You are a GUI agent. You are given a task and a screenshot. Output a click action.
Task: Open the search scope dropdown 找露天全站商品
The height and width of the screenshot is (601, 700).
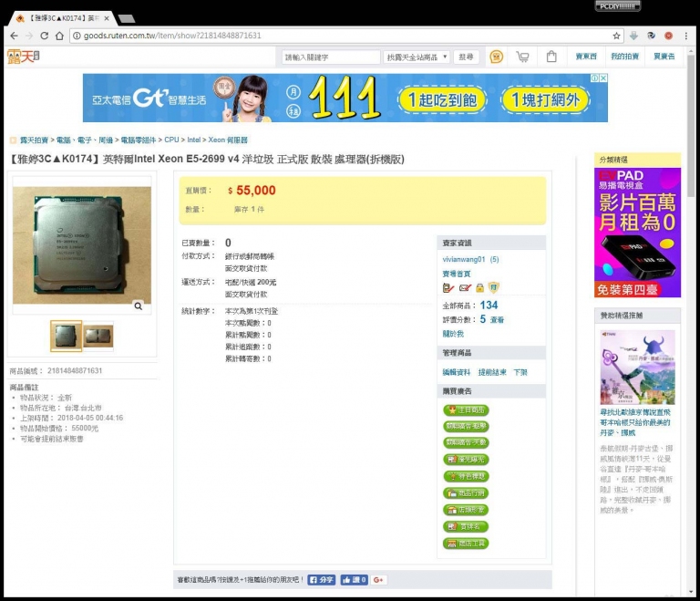[416, 57]
